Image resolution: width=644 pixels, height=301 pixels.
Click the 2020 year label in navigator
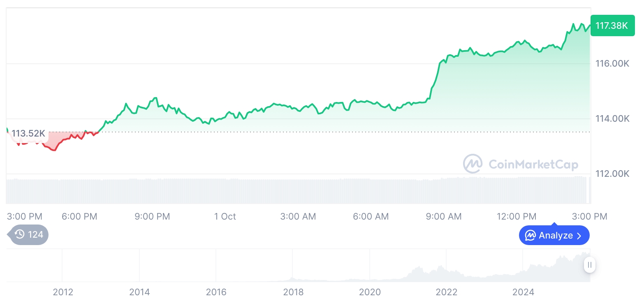coord(370,292)
